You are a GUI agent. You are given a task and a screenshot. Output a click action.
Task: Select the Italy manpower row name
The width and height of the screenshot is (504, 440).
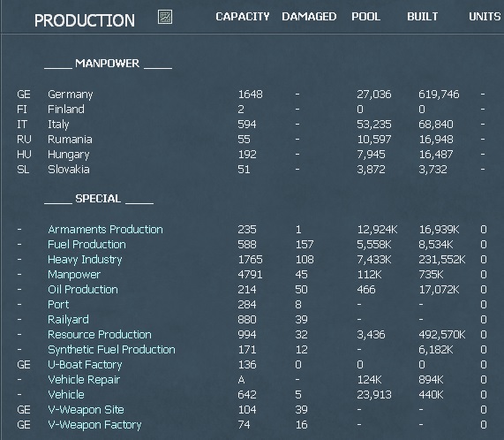click(x=58, y=125)
